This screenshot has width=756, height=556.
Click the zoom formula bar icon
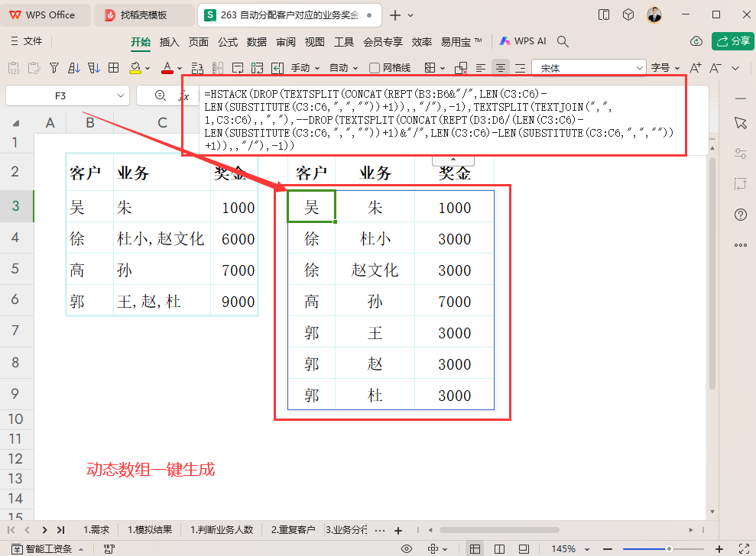161,95
